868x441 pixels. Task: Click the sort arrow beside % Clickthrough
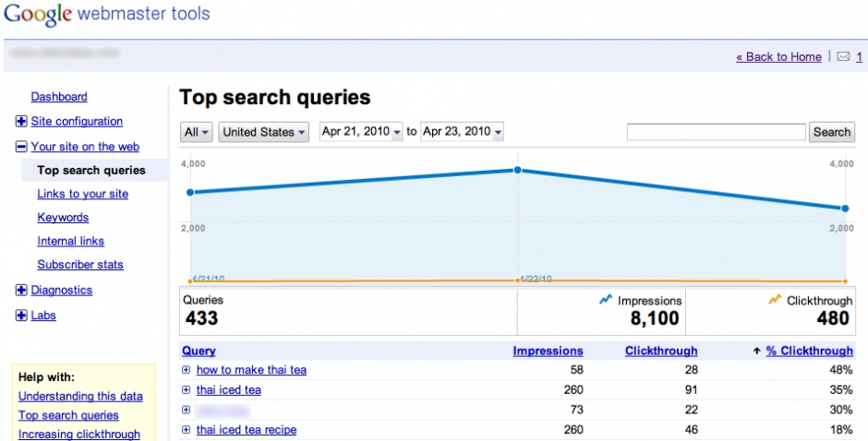click(x=757, y=351)
